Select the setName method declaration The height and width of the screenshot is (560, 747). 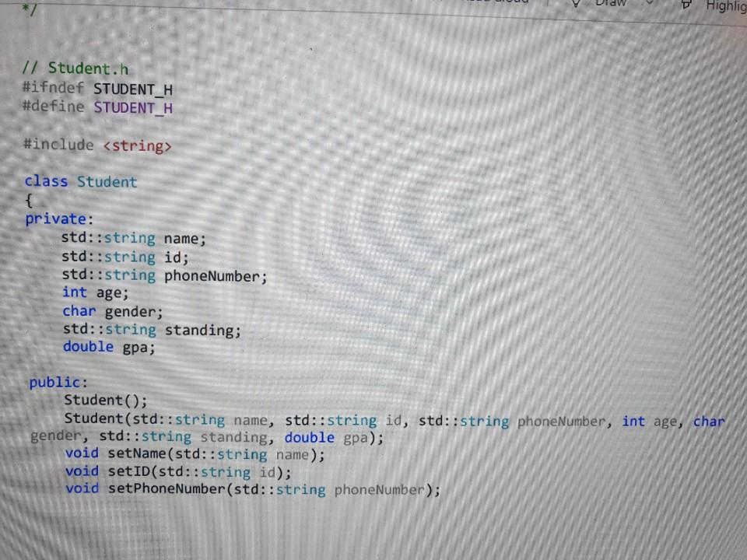[x=195, y=453]
